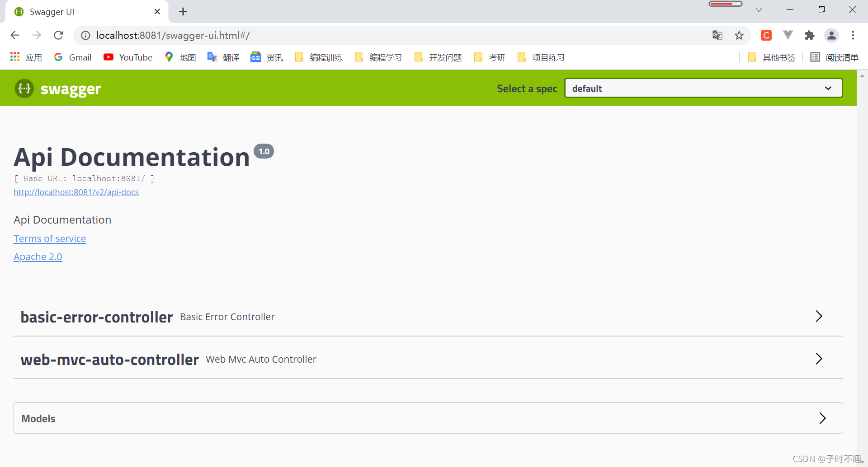Viewport: 868px width, 467px height.
Task: Click the tab search chevron
Action: click(x=759, y=10)
